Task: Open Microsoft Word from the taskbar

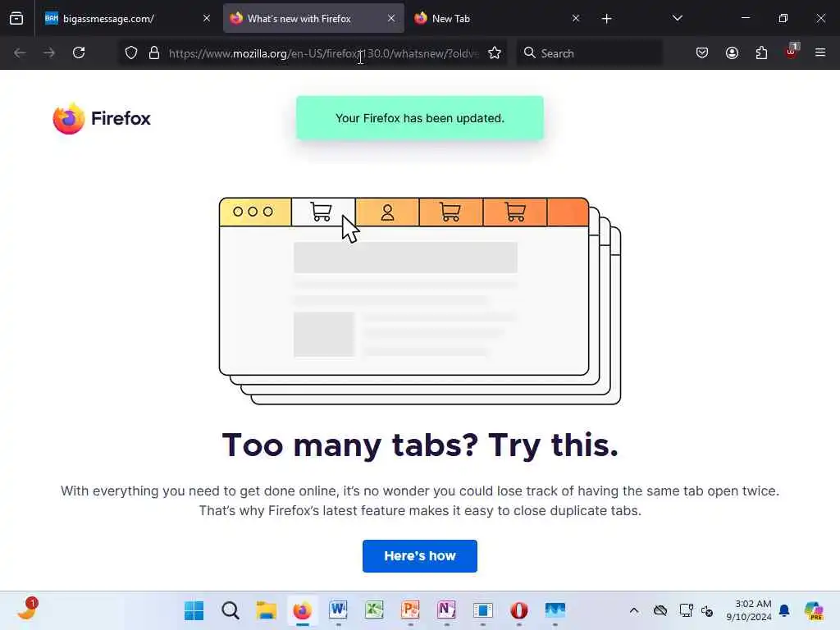Action: pos(338,610)
